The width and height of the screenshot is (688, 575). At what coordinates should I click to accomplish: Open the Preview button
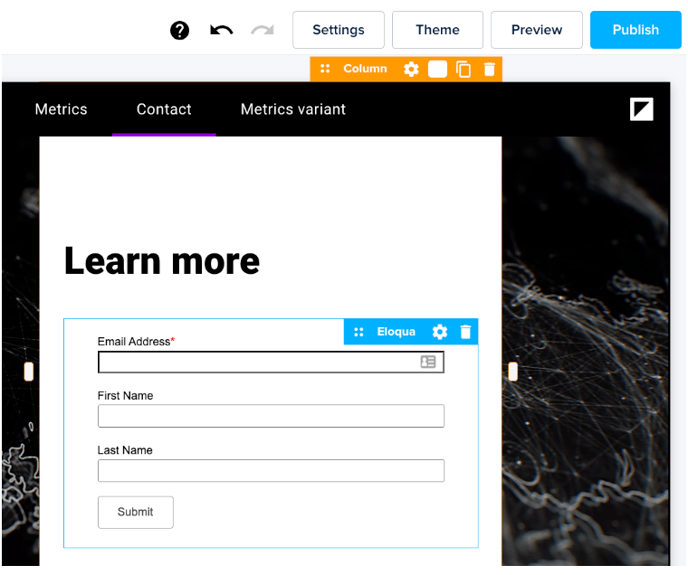tap(536, 30)
